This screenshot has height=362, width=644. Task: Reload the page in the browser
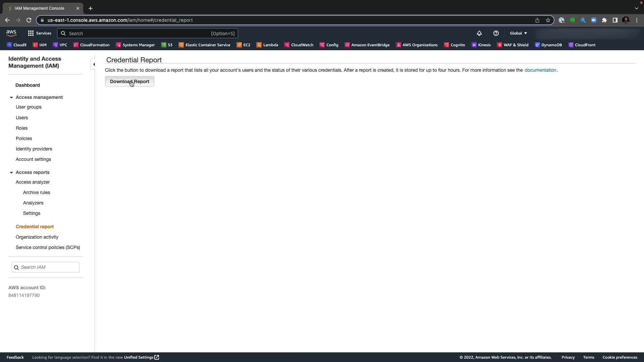pos(29,20)
